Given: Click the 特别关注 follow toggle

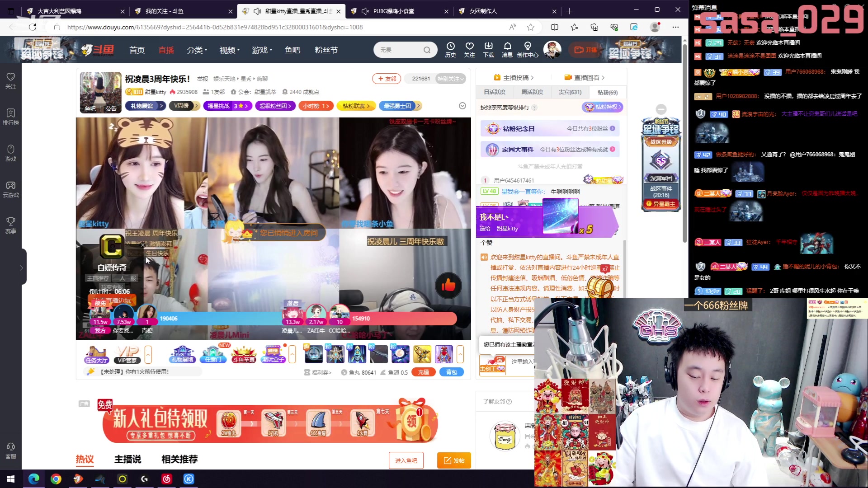Looking at the screenshot, I should point(450,79).
